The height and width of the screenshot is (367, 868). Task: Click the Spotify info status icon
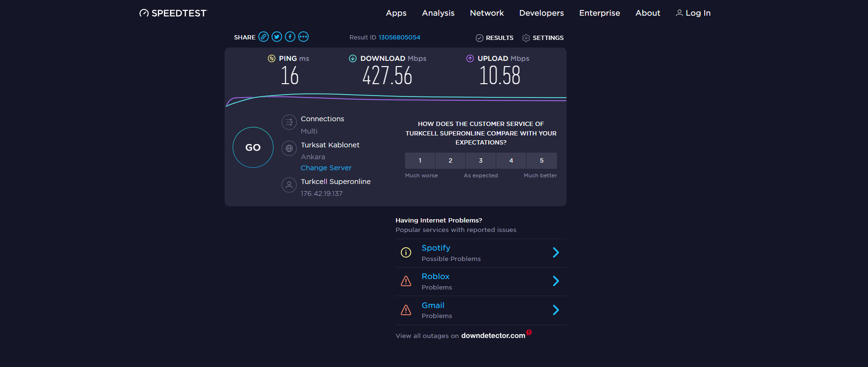[x=406, y=252]
